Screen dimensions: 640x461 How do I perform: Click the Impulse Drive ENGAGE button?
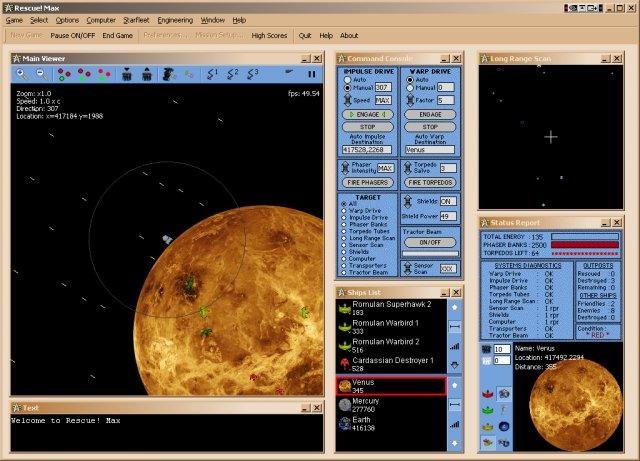pos(367,115)
